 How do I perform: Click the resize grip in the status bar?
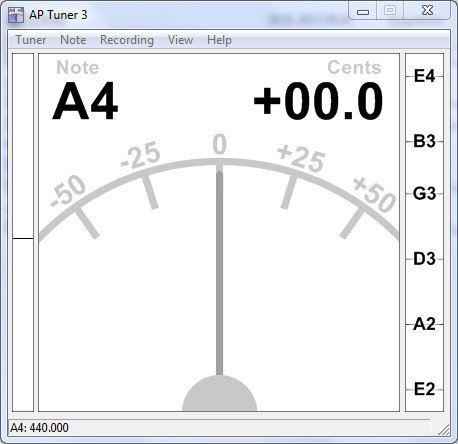444,429
